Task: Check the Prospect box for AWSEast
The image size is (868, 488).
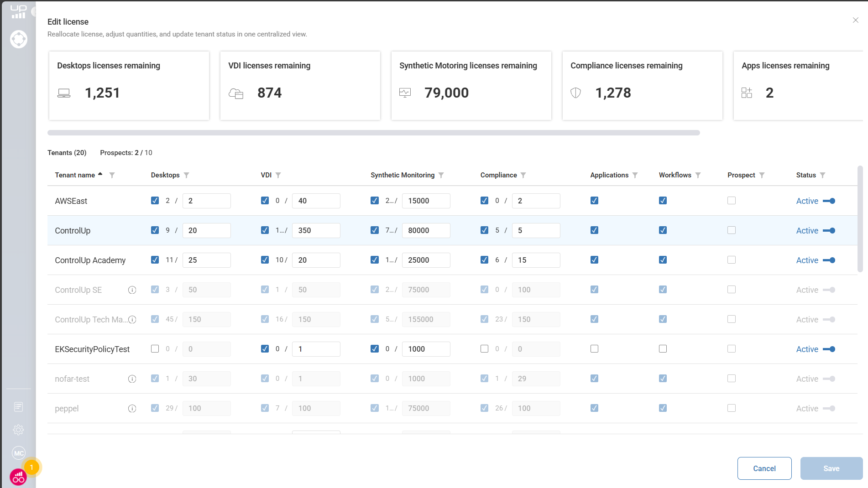Action: [731, 201]
